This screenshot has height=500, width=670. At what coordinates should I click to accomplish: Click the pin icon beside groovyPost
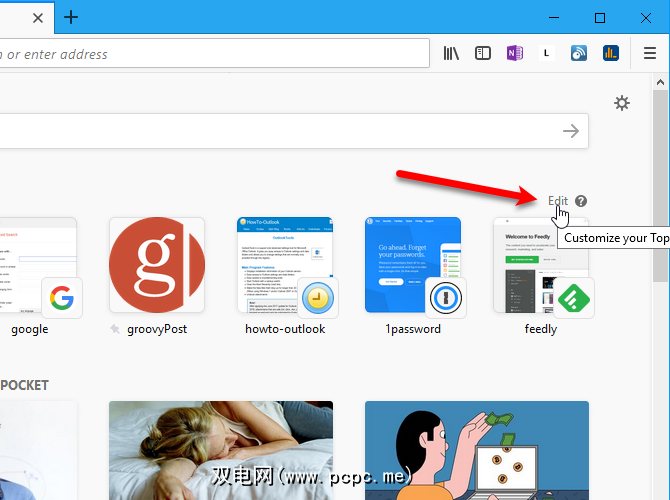115,329
